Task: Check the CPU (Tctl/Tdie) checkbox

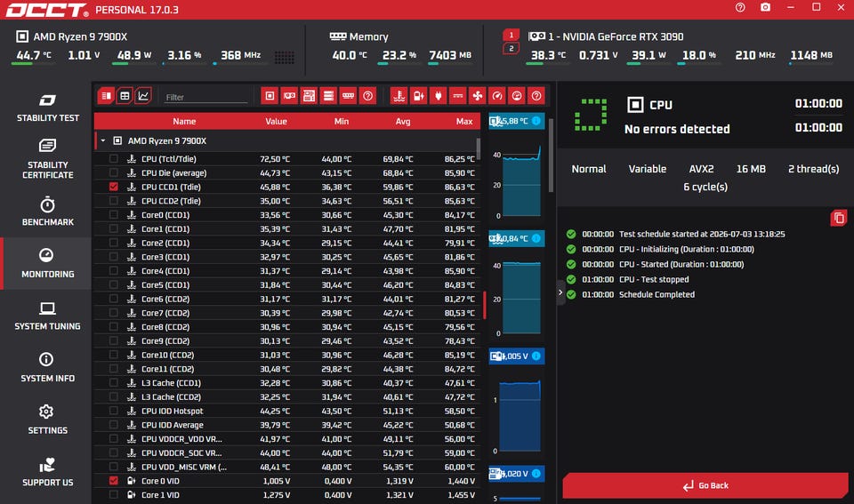Action: (x=113, y=159)
